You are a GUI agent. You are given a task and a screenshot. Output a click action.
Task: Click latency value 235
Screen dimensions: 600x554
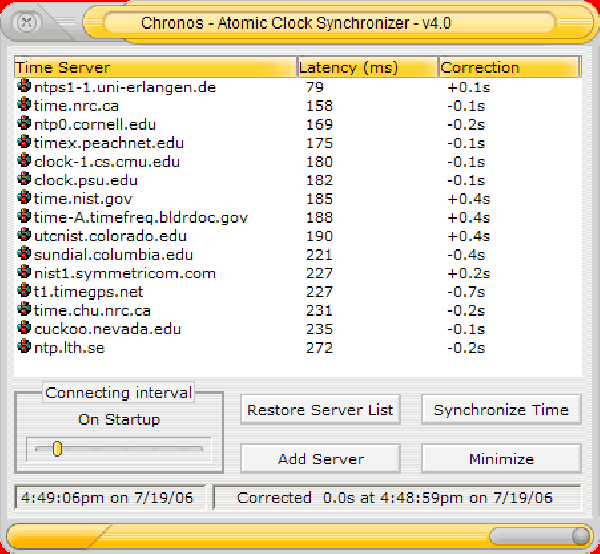[319, 329]
